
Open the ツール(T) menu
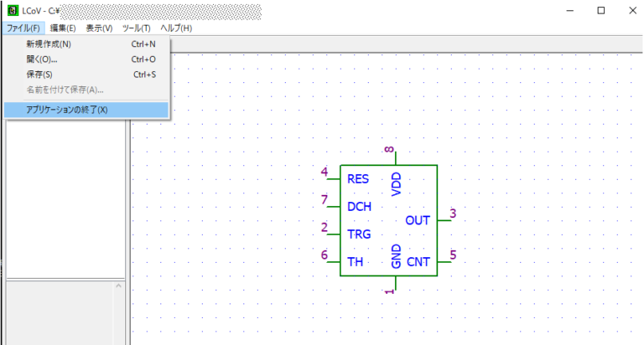pos(137,28)
